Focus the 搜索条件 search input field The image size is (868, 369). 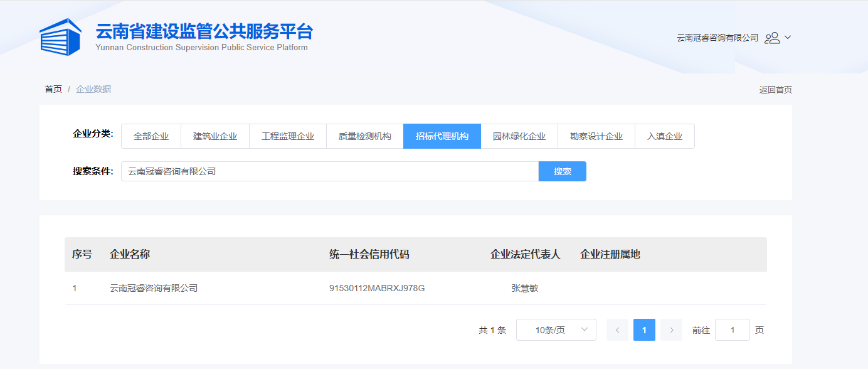click(330, 171)
